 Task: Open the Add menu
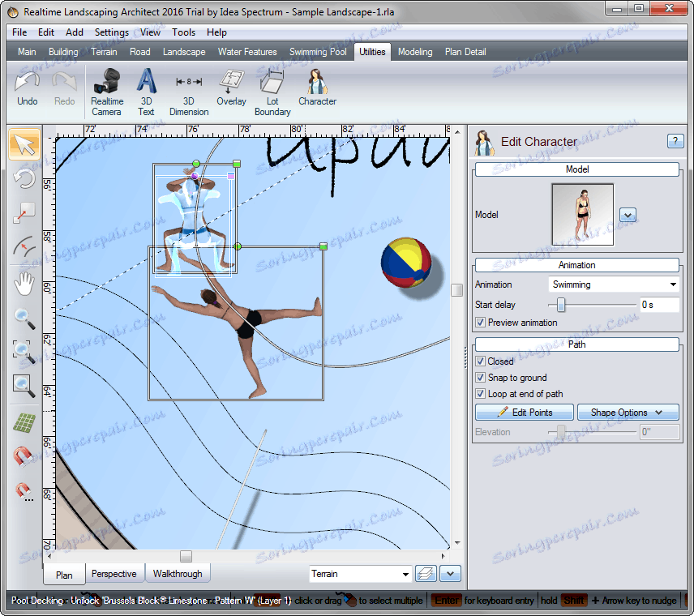75,32
